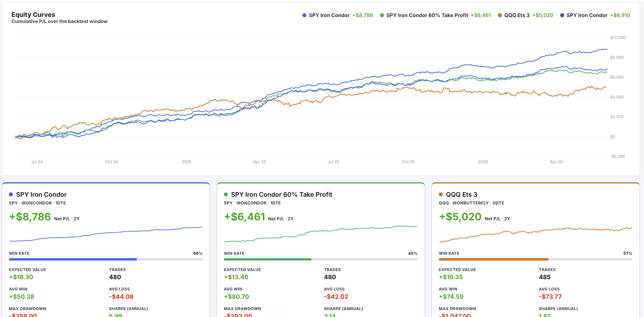Screen dimensions: 644x317
Task: Click the purple SPY Iron Condor +$6,910 legend dot
Action: coord(562,15)
